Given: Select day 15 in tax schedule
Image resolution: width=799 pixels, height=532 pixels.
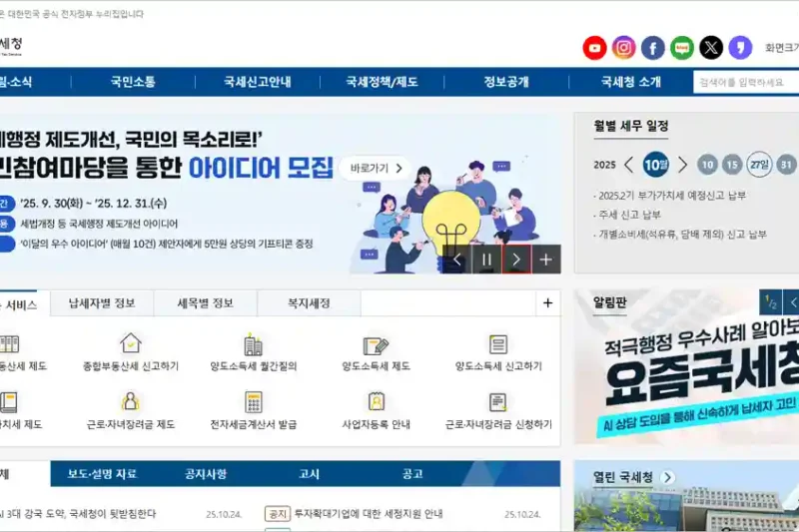Looking at the screenshot, I should click(x=732, y=165).
